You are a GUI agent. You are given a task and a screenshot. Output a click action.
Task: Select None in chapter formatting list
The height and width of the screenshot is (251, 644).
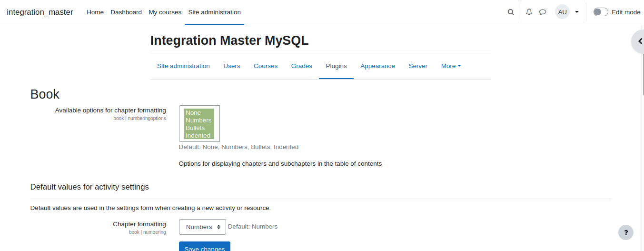coord(199,113)
